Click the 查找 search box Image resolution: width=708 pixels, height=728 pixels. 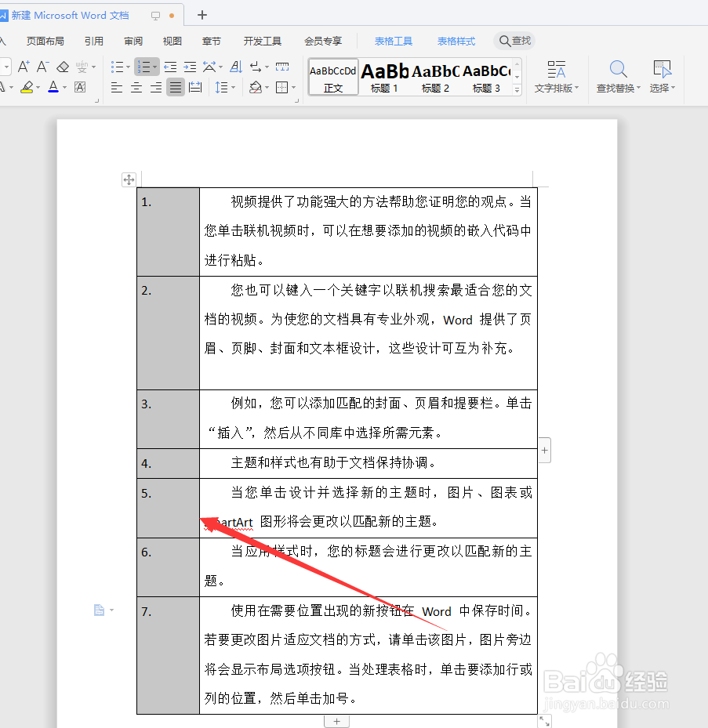click(x=514, y=41)
